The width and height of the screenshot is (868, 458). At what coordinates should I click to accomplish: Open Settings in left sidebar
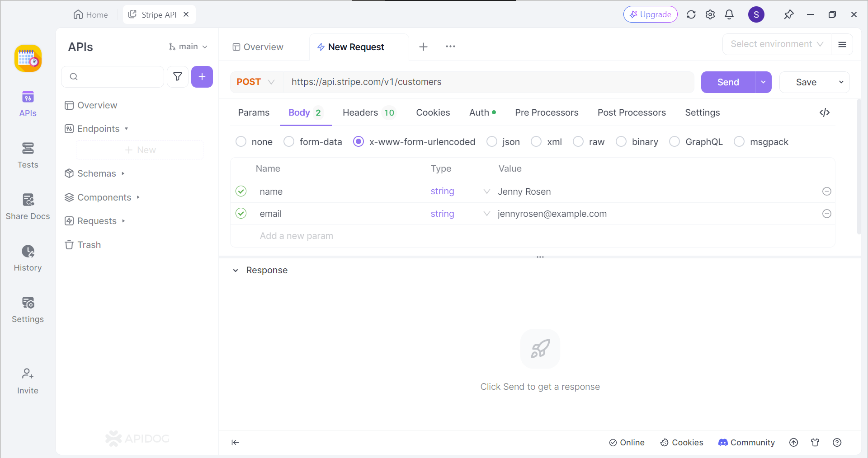pyautogui.click(x=28, y=310)
